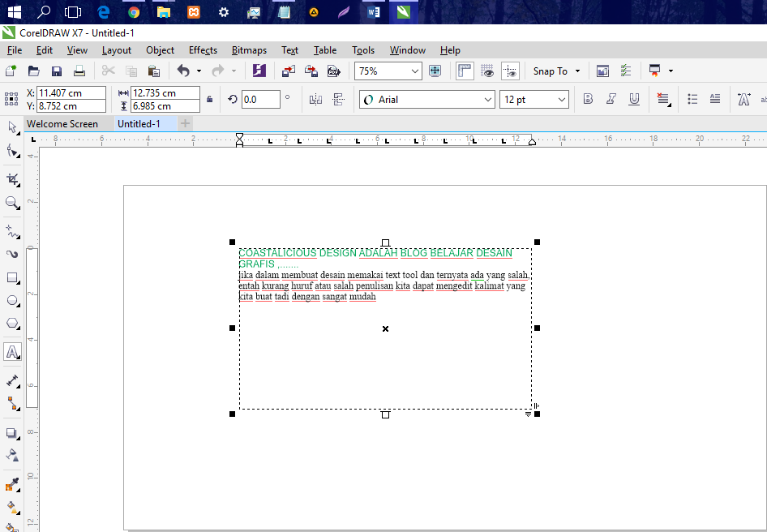767x532 pixels.
Task: Open the Export dialog icon
Action: (x=311, y=71)
